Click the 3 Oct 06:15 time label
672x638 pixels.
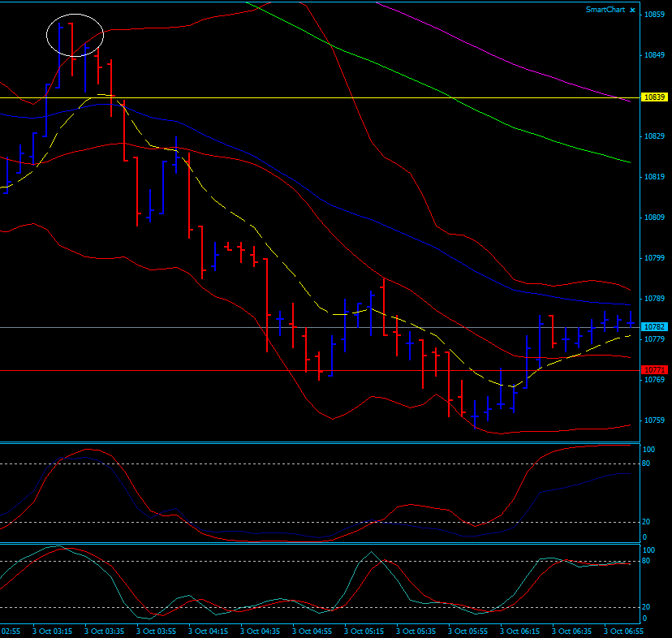[520, 632]
